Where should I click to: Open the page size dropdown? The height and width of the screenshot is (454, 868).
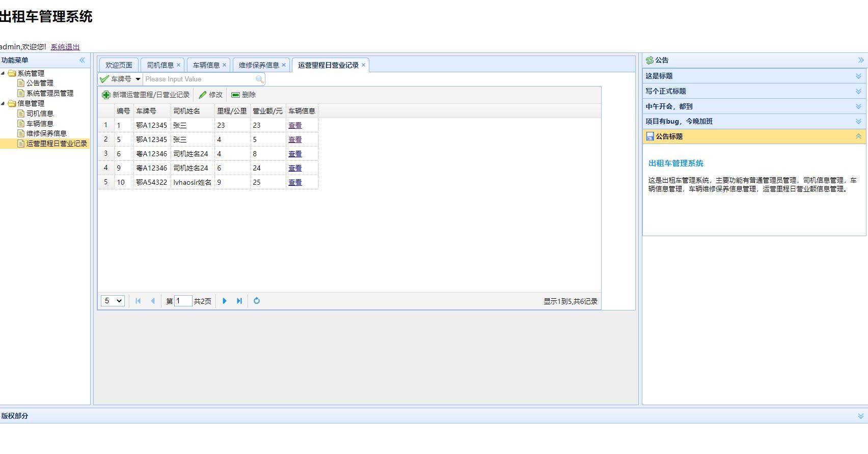[113, 301]
